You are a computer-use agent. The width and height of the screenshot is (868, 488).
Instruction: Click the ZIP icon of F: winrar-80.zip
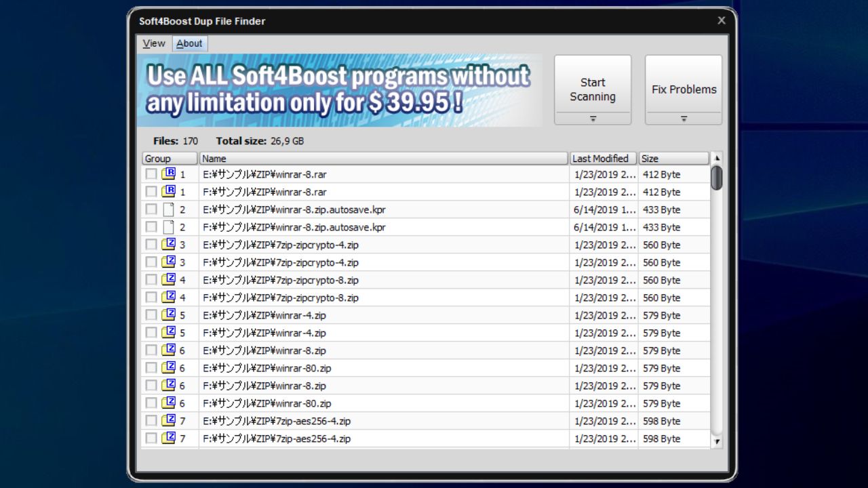coord(169,403)
